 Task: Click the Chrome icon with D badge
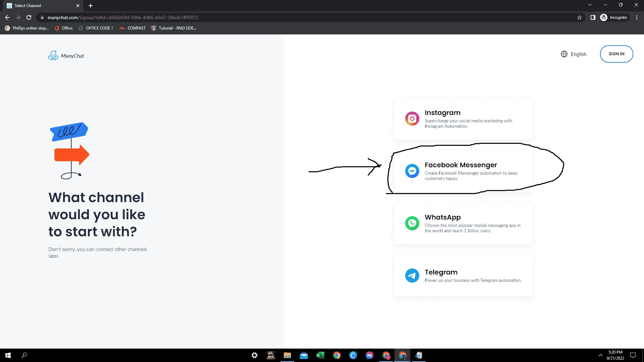point(386,355)
